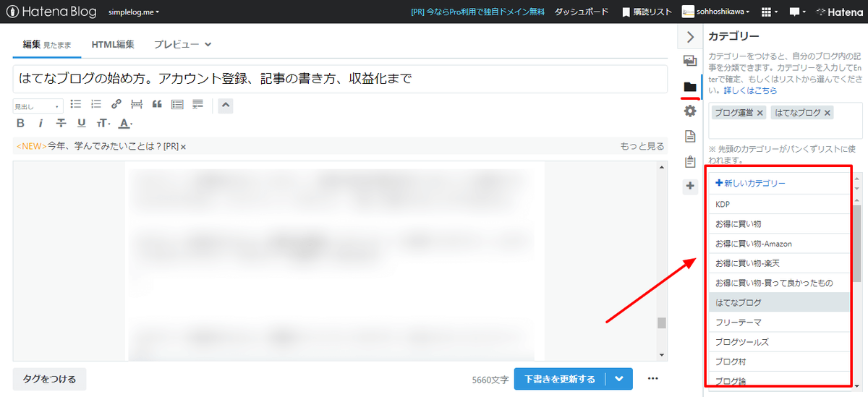The width and height of the screenshot is (868, 397).
Task: Remove the はてなブログ category tag
Action: click(x=827, y=114)
